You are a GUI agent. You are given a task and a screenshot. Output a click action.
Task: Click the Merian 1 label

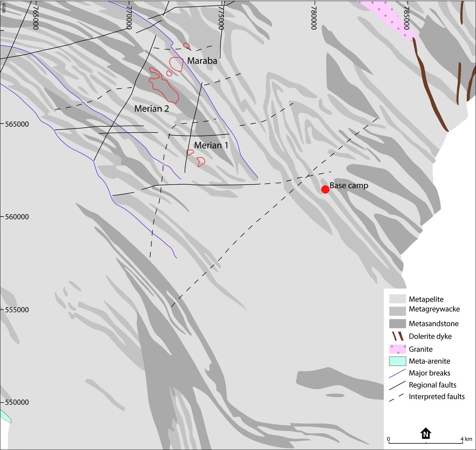coord(212,145)
